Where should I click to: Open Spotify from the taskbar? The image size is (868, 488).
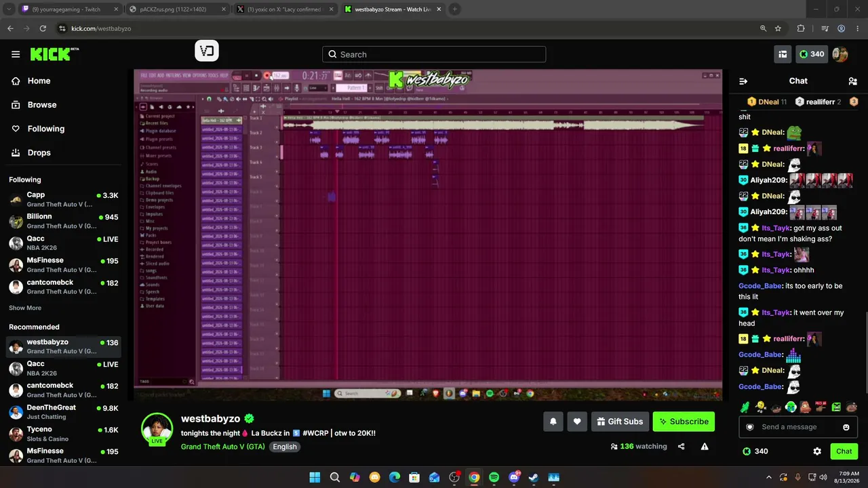coord(494,477)
